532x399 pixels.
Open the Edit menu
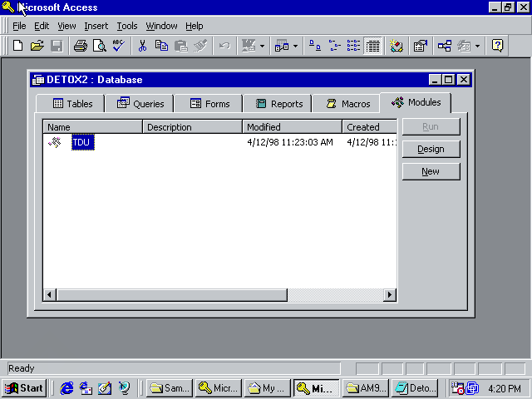coord(42,26)
